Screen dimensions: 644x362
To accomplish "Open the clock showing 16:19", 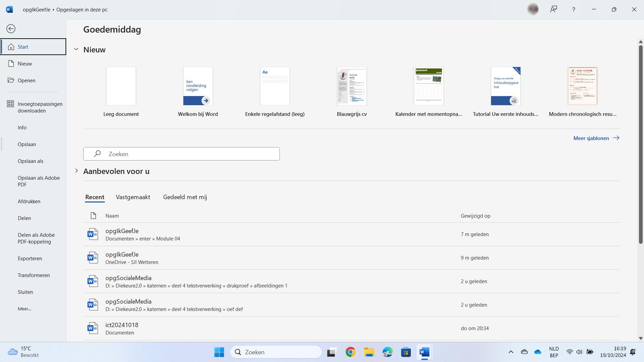I will coord(613,352).
